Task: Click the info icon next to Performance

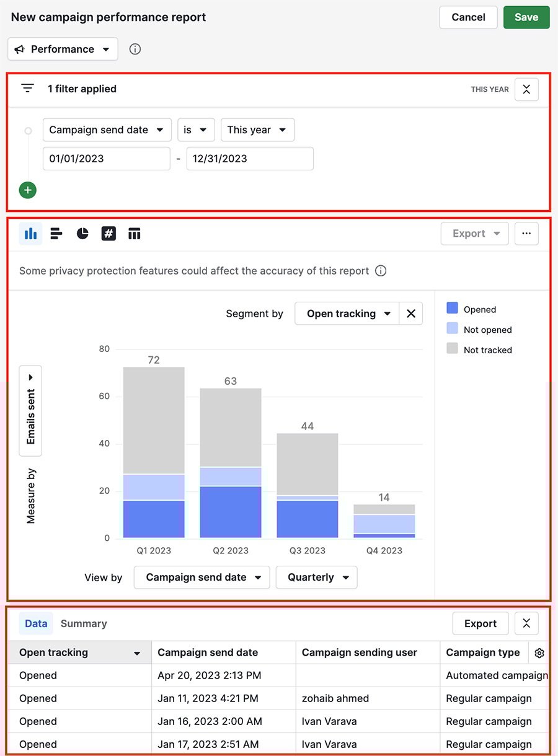Action: point(135,49)
